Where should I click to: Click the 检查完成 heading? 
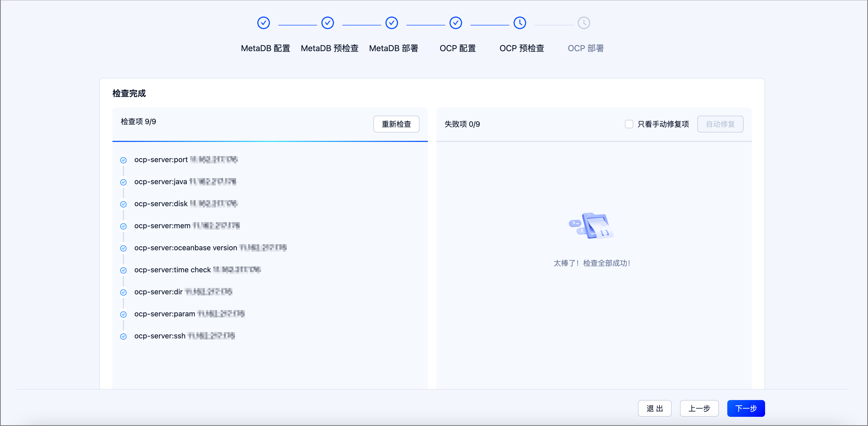pos(129,93)
